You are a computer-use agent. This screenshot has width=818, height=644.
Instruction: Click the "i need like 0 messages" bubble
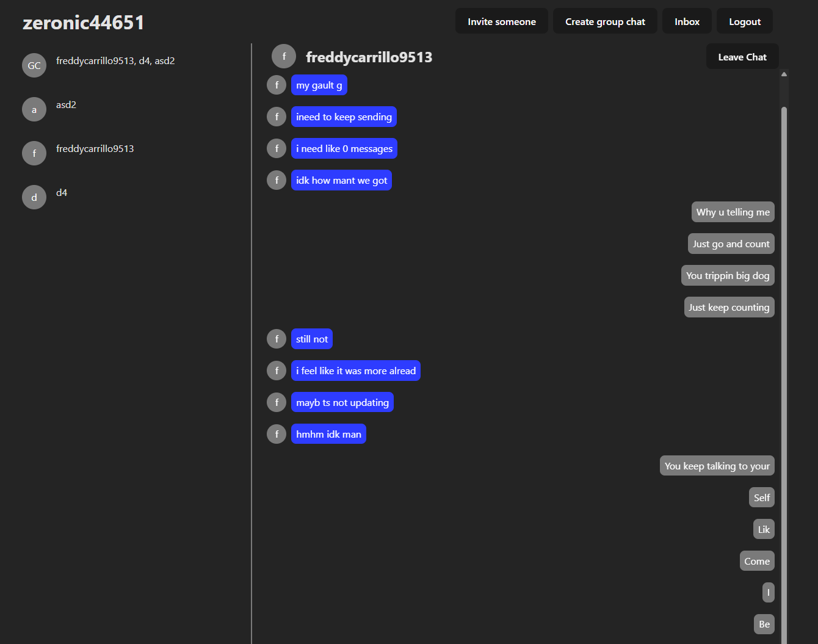(344, 148)
